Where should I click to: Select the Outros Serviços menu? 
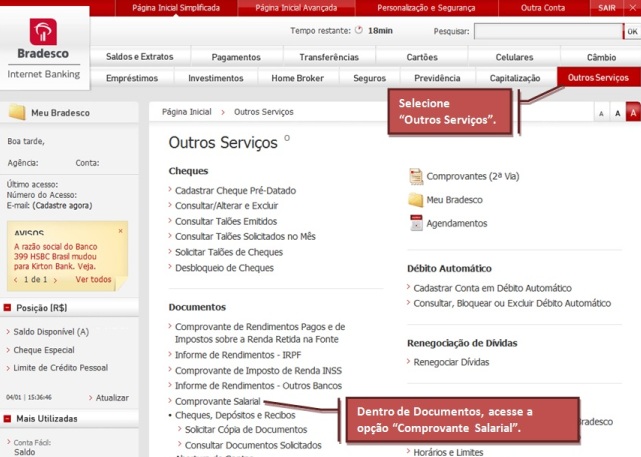[598, 77]
